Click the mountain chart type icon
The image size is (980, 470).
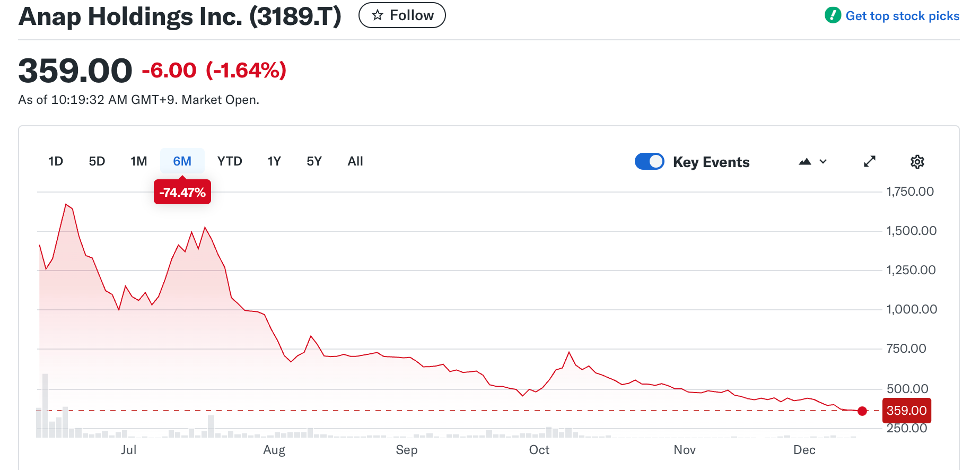tap(805, 162)
